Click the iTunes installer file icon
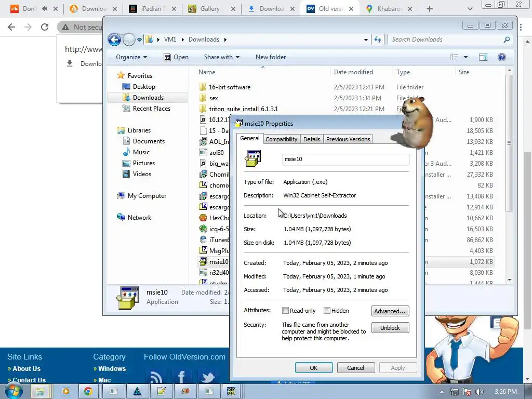Viewport: 532px width, 399px height. (x=203, y=240)
